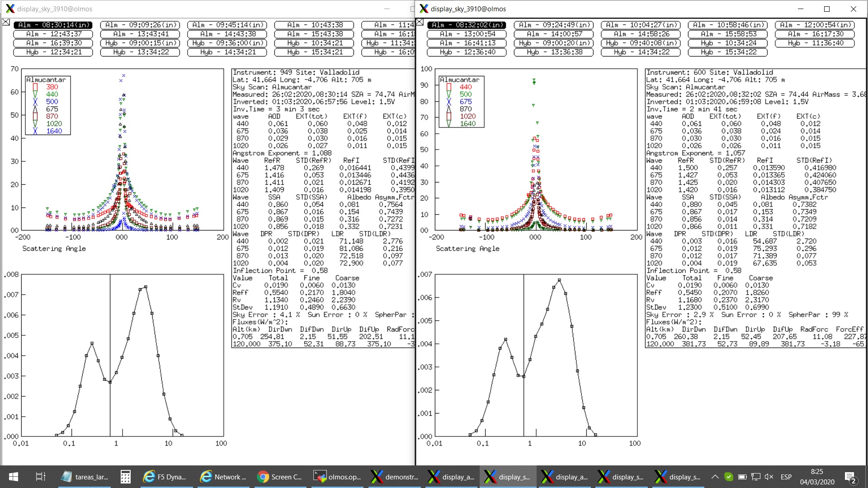
Task: Choose Hyb 13:34:22 scan in left window
Action: pos(140,52)
